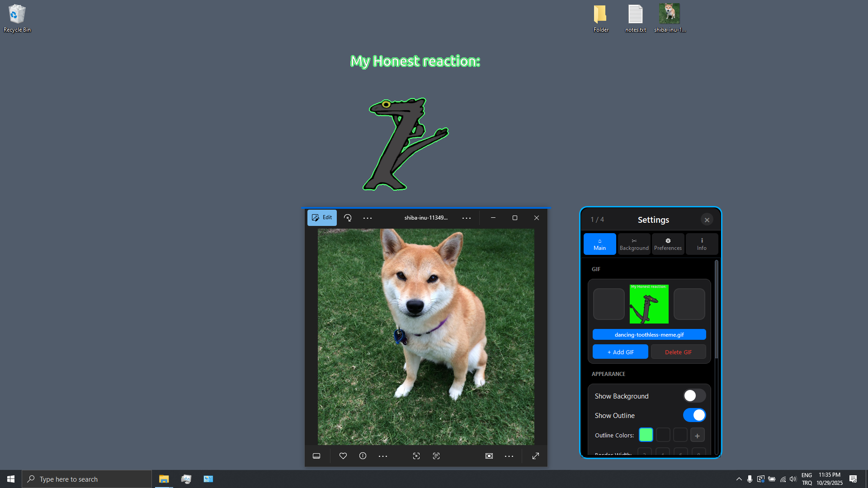The image size is (868, 488).
Task: Select the green outline color swatch
Action: (646, 435)
